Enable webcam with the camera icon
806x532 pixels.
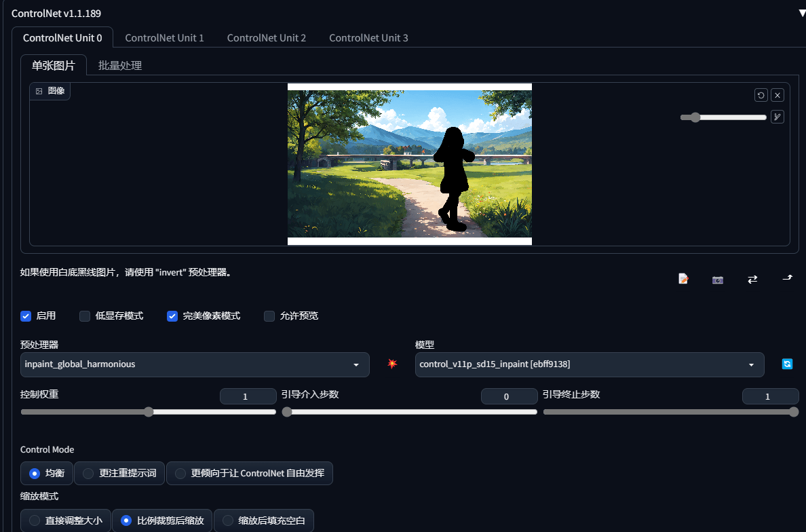point(718,280)
